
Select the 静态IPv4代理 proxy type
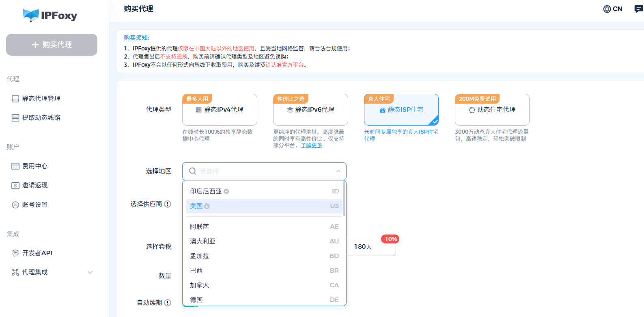pyautogui.click(x=220, y=110)
